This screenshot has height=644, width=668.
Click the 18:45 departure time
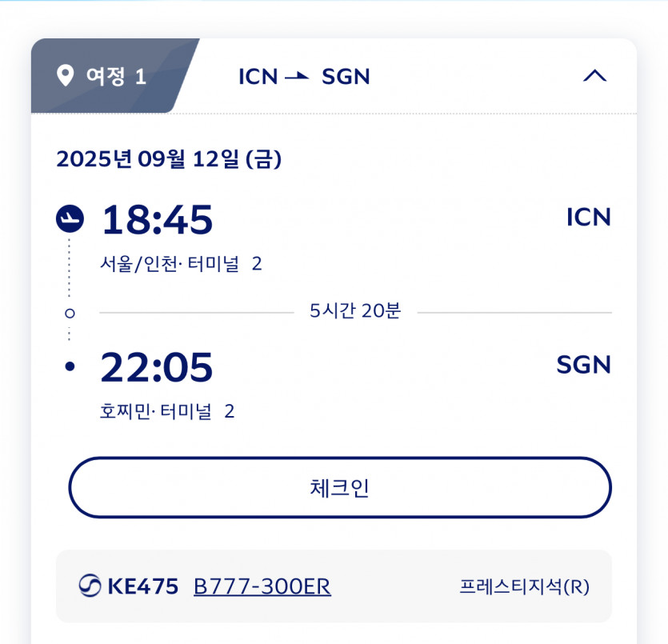[157, 220]
